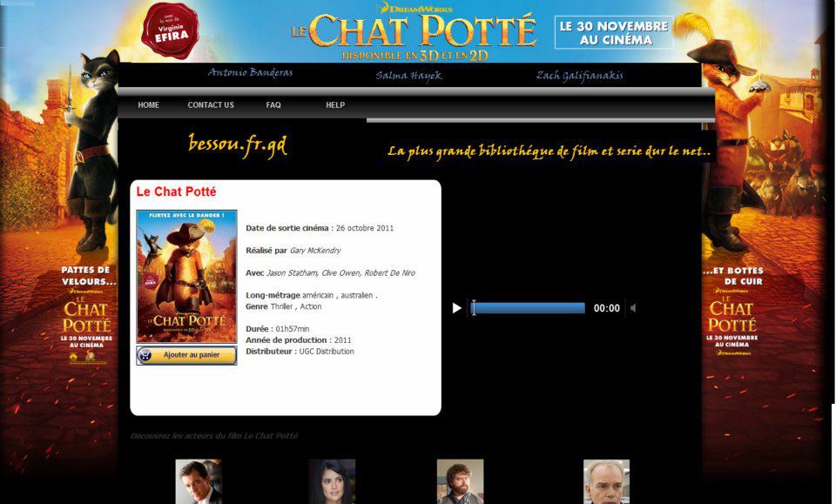836x504 pixels.
Task: Click the shopping cart icon on Ajouter au panier
Action: (145, 355)
